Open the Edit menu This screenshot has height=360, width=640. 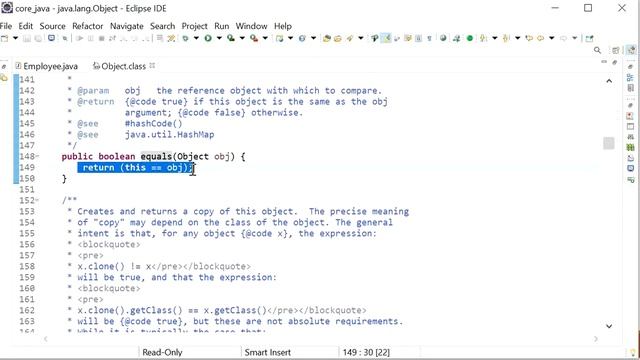[25, 26]
